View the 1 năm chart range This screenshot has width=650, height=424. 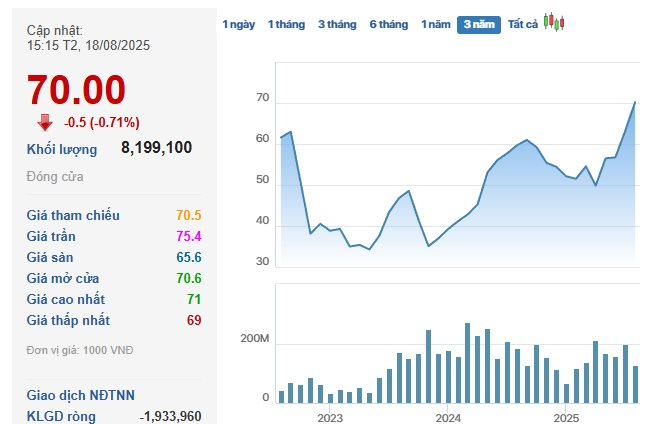click(435, 24)
